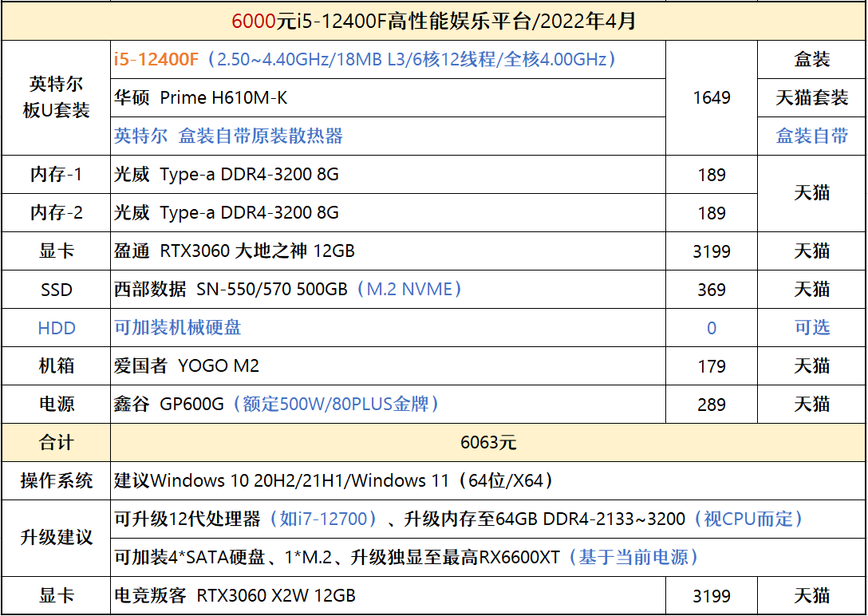Image resolution: width=868 pixels, height=616 pixels.
Task: Select the 179 price cell
Action: [x=712, y=365]
